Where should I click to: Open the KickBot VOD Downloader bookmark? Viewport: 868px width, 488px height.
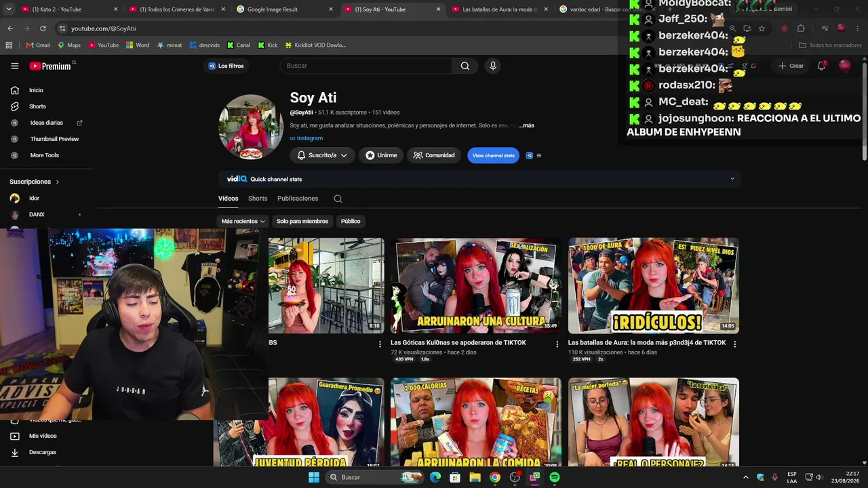[315, 45]
